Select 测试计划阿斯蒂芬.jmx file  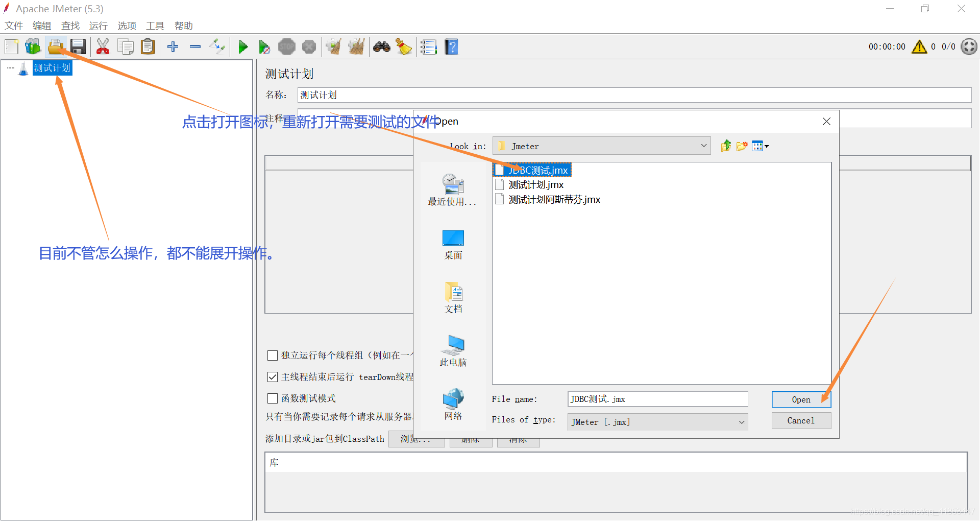pos(548,199)
